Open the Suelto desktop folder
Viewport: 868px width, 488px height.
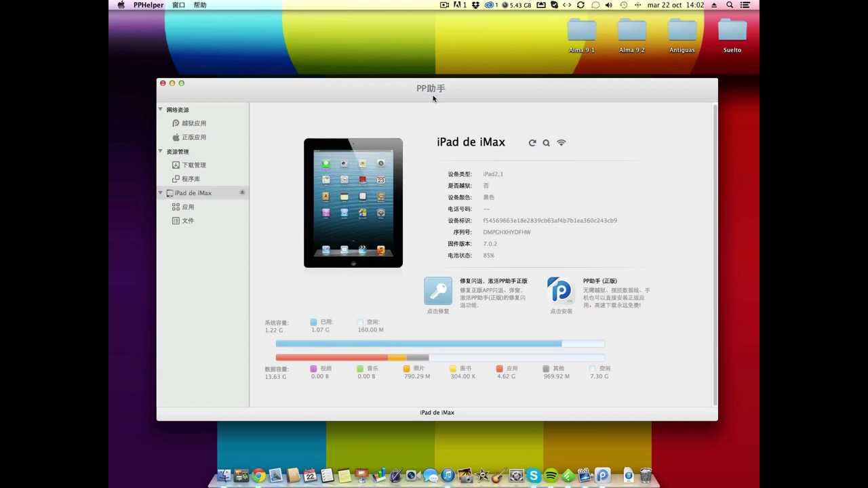[x=732, y=35]
